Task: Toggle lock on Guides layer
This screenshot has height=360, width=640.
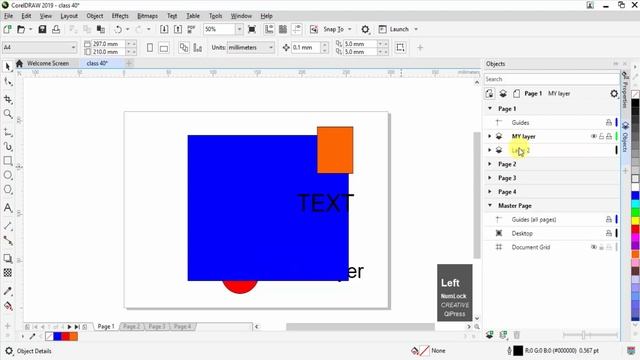Action: (609, 122)
